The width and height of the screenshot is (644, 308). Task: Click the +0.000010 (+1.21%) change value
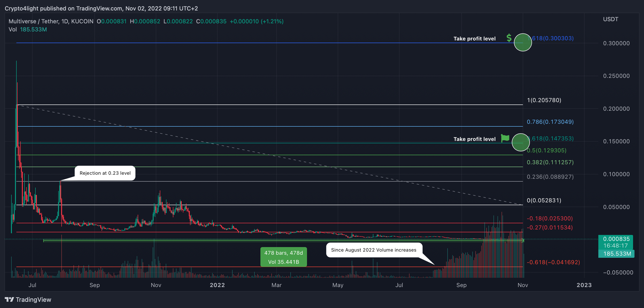257,21
